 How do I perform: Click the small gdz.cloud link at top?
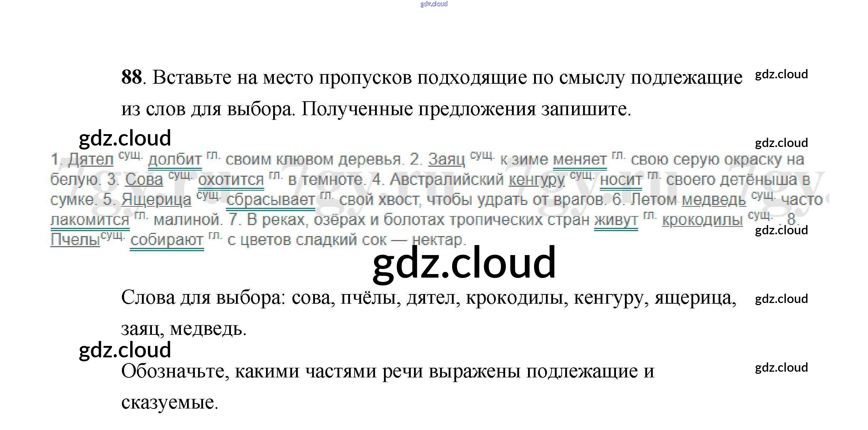tap(434, 4)
